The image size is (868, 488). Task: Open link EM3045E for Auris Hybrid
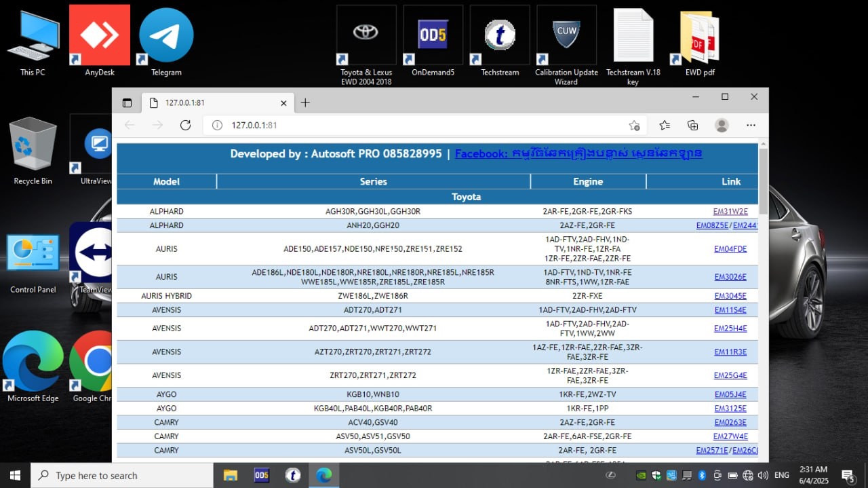(730, 296)
